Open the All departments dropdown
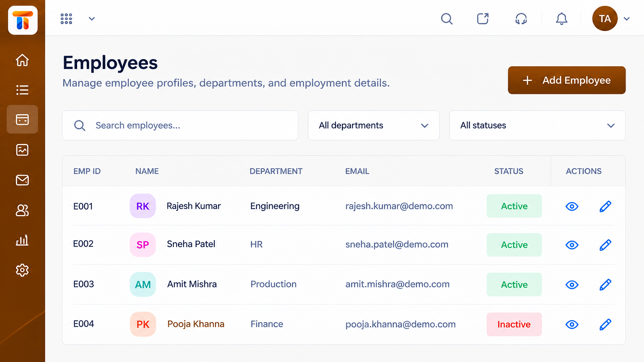 tap(374, 125)
